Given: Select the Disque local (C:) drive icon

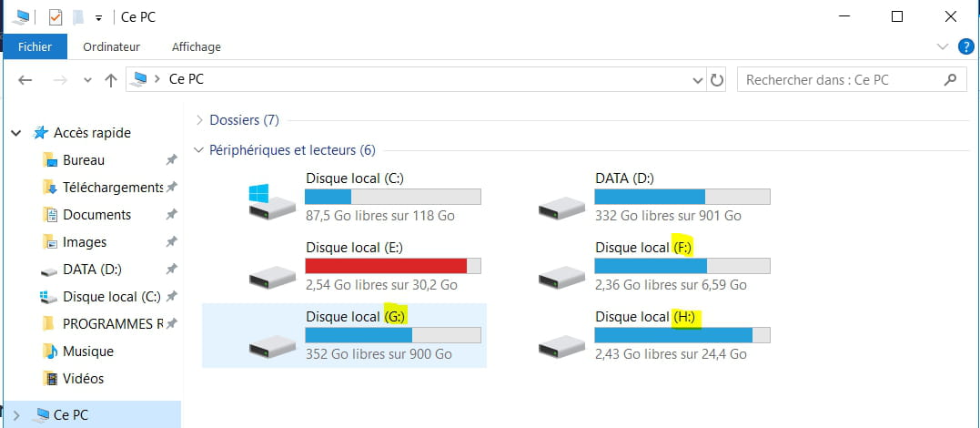Looking at the screenshot, I should (272, 201).
